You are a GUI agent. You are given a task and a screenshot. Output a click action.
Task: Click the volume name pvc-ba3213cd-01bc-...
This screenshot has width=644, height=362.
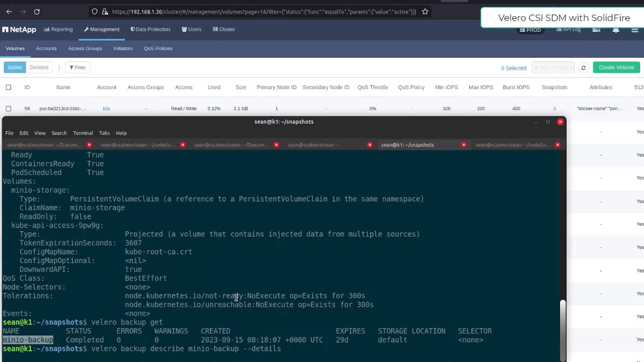[x=62, y=109]
